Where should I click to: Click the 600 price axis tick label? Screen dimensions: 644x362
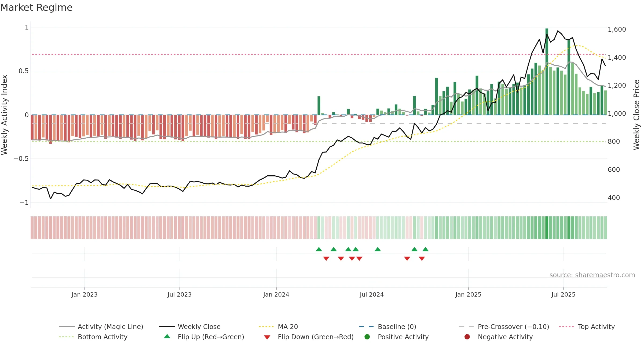(614, 170)
